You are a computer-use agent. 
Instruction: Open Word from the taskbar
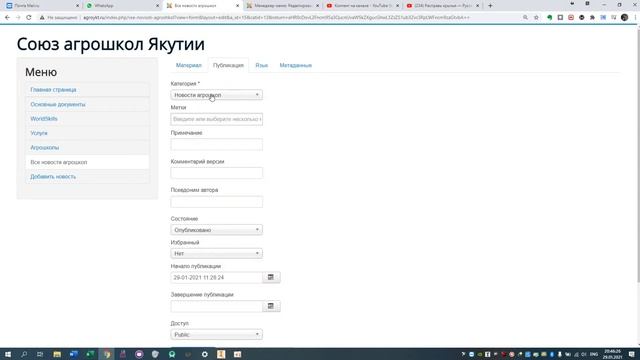[73, 354]
